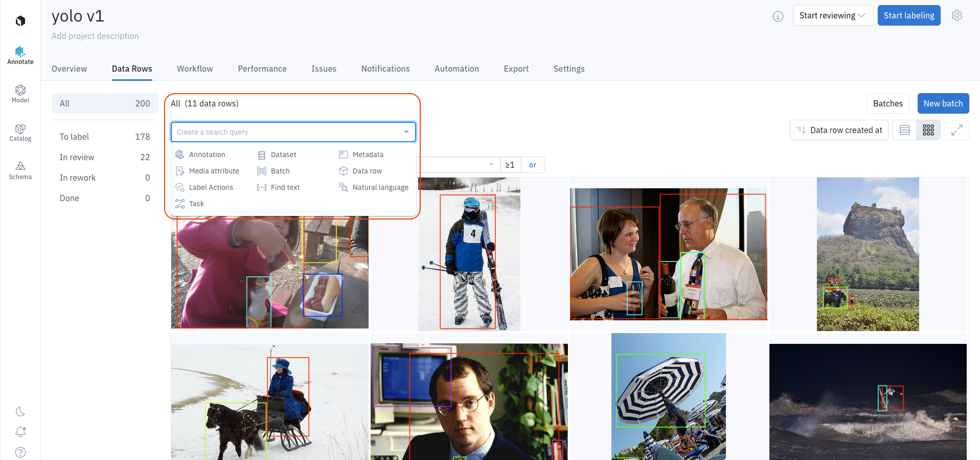Click Add project description text
Screen dimensions: 980x460
[x=95, y=36]
